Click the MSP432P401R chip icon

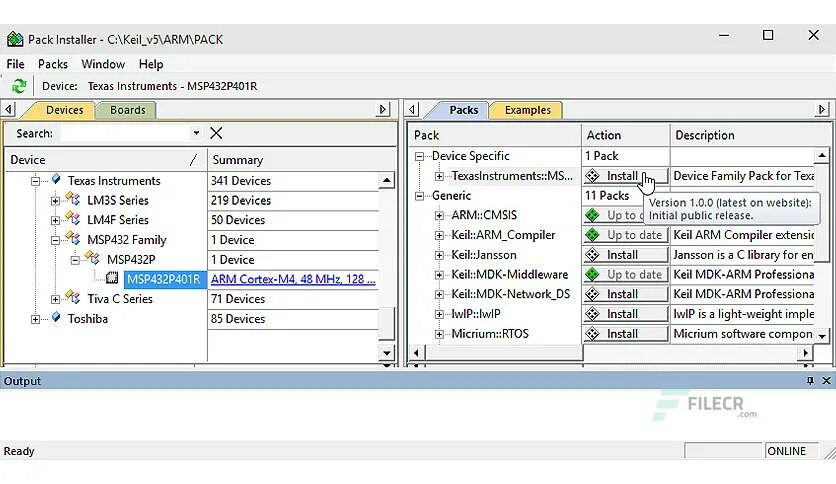pyautogui.click(x=112, y=278)
